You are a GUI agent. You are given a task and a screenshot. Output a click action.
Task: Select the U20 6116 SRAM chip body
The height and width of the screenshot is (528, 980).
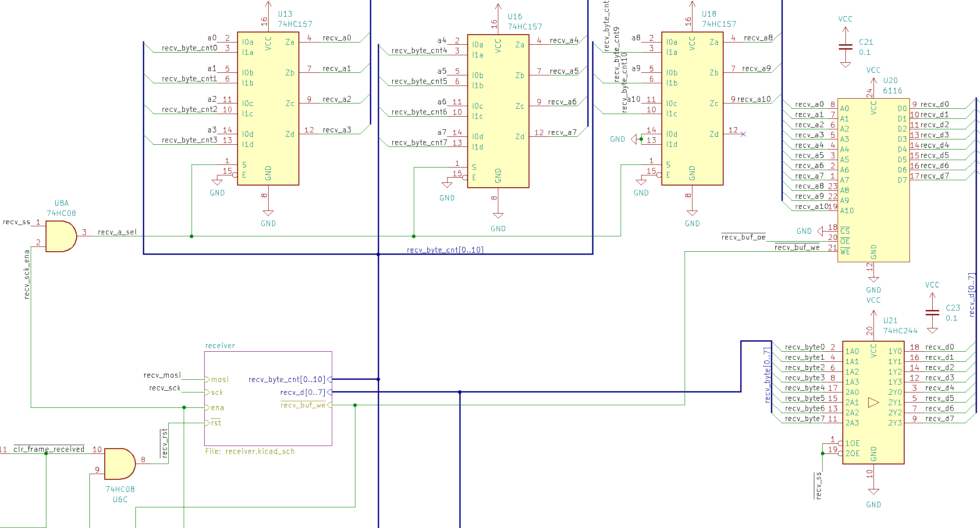(873, 180)
